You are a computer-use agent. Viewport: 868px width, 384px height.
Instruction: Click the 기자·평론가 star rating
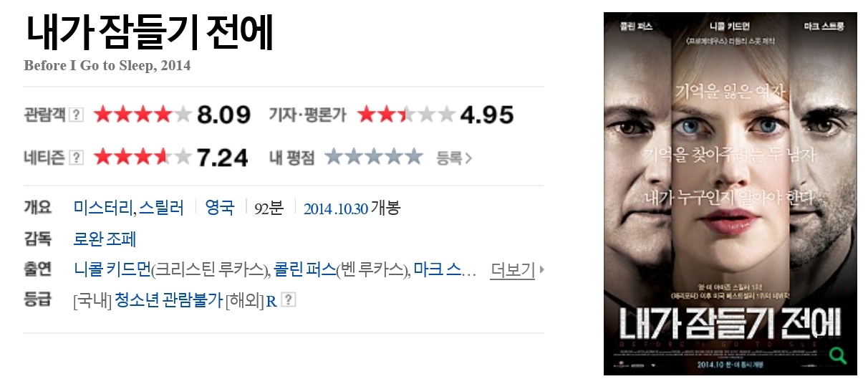[x=406, y=115]
